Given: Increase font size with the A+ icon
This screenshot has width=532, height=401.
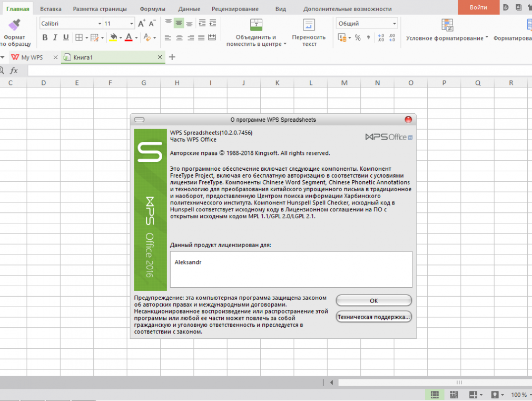Looking at the screenshot, I should (142, 23).
